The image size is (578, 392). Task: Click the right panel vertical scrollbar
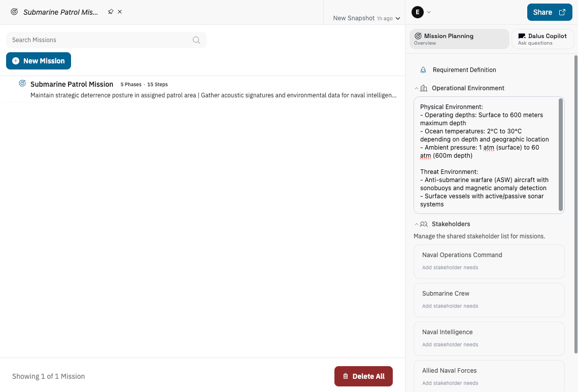tap(576, 204)
